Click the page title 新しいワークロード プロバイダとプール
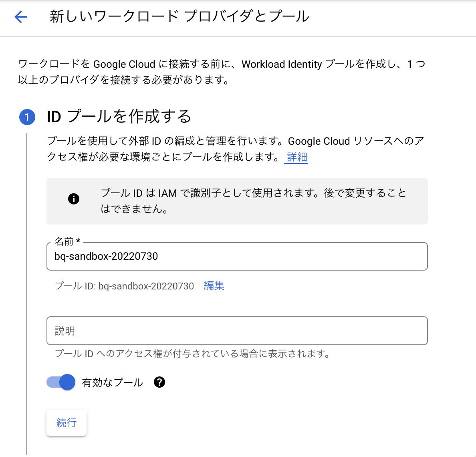Screen dimensions: 476x457 (x=180, y=17)
